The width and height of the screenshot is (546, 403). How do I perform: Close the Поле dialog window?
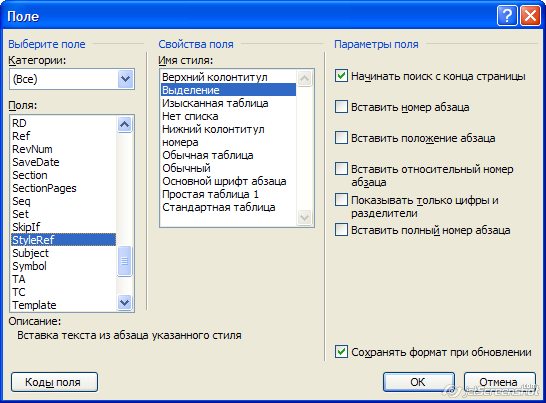(530, 16)
